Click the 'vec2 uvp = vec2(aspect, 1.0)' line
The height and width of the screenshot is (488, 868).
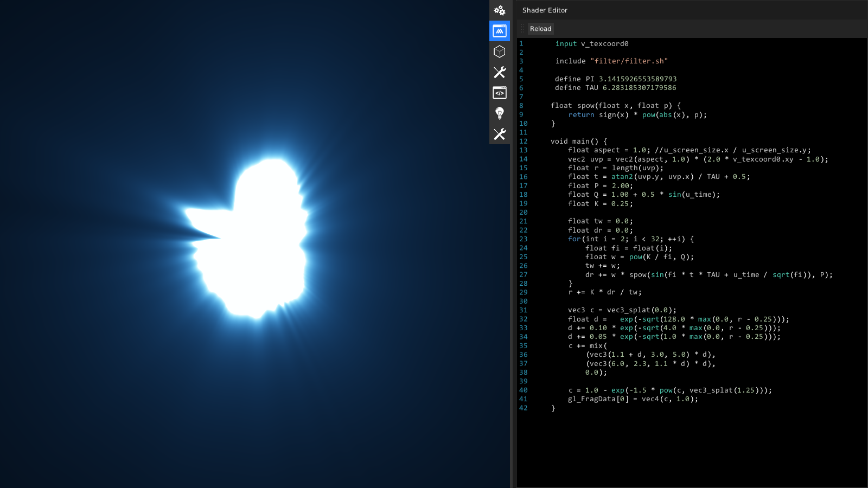698,159
